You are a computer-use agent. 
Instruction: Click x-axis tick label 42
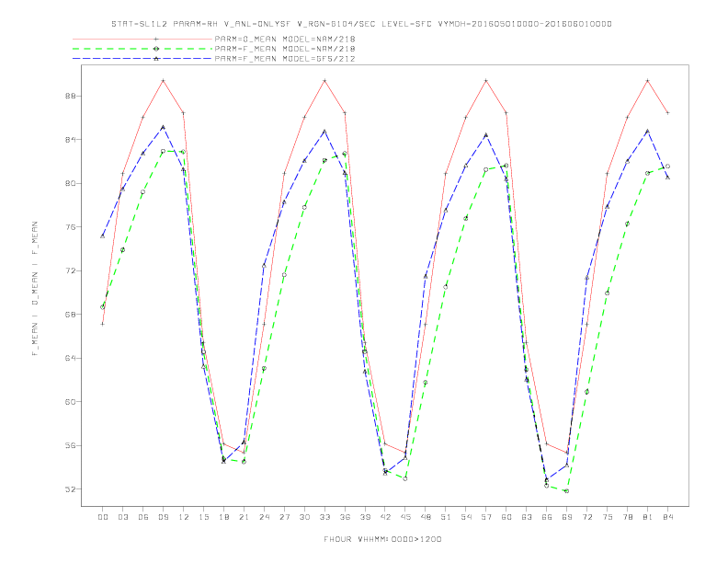[x=385, y=517]
